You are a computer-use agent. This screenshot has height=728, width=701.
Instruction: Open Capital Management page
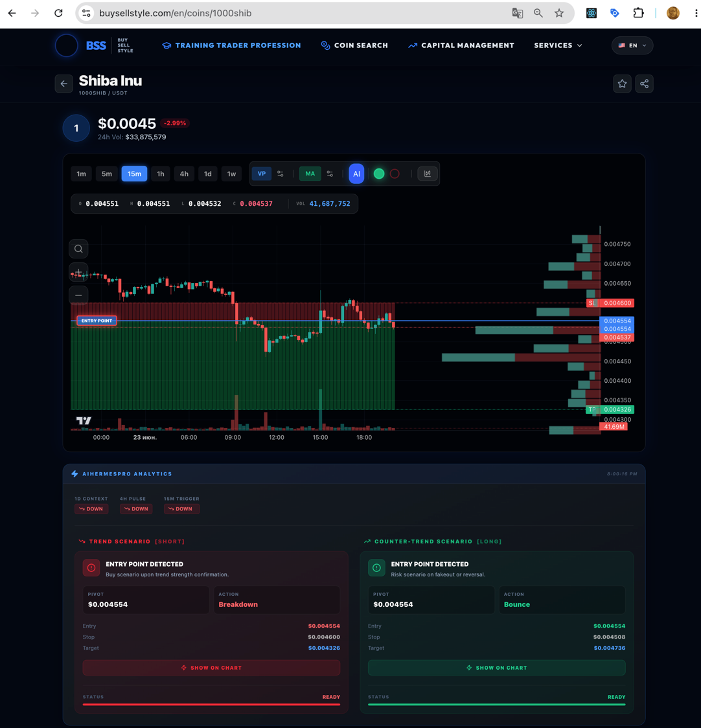click(461, 45)
